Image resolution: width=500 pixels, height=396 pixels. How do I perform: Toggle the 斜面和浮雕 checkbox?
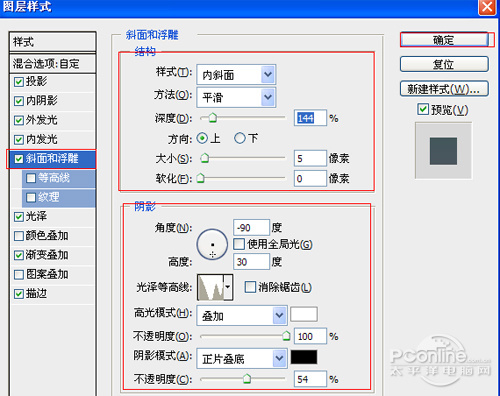(19, 159)
